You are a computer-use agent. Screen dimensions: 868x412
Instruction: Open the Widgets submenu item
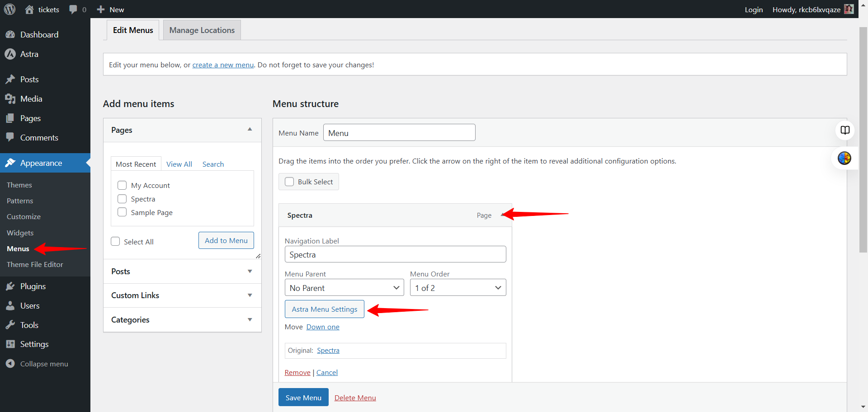[20, 233]
